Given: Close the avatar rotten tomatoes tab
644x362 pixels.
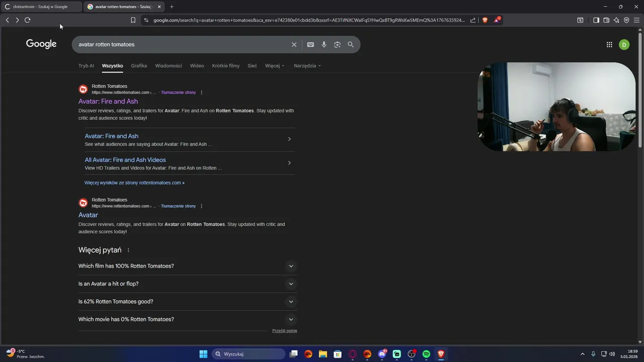Looking at the screenshot, I should coord(159,7).
